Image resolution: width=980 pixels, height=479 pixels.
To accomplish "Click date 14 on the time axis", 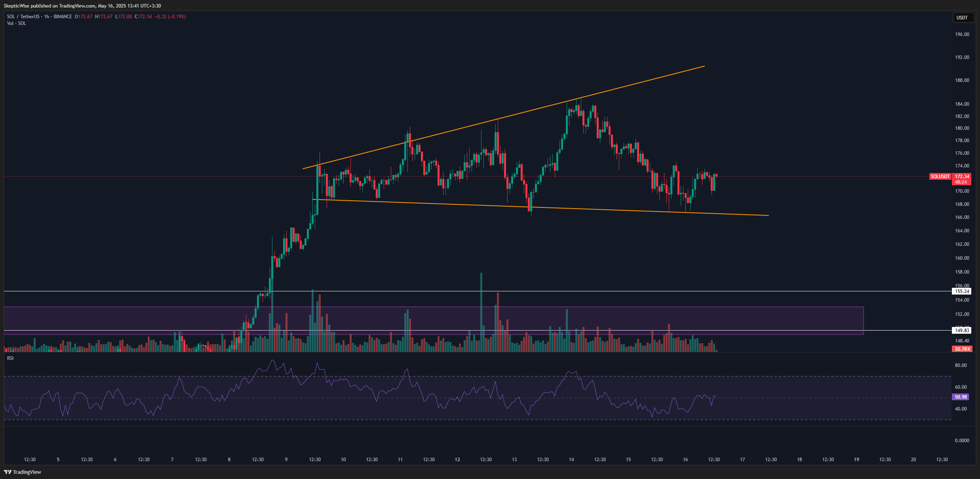I will point(571,460).
